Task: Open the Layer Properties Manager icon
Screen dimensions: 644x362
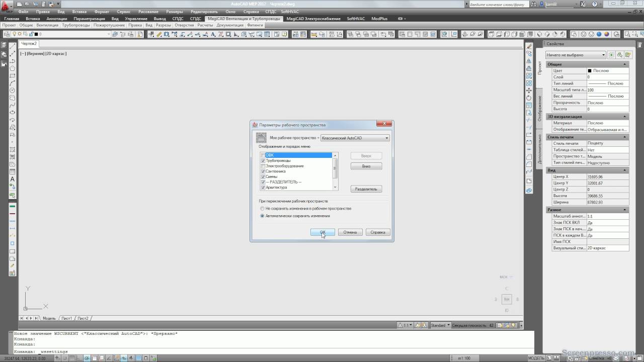Action: click(7, 34)
